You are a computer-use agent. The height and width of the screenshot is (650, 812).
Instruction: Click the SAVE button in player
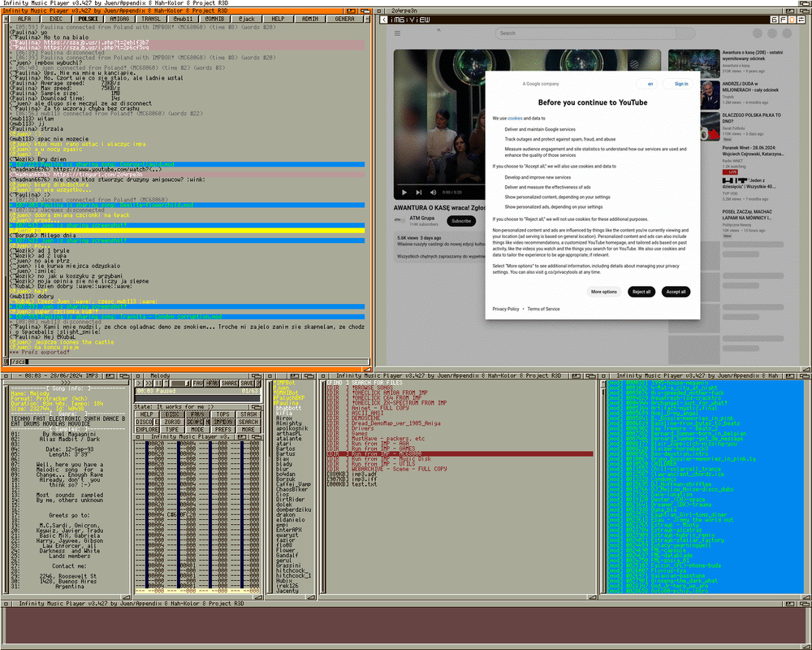coord(247,383)
